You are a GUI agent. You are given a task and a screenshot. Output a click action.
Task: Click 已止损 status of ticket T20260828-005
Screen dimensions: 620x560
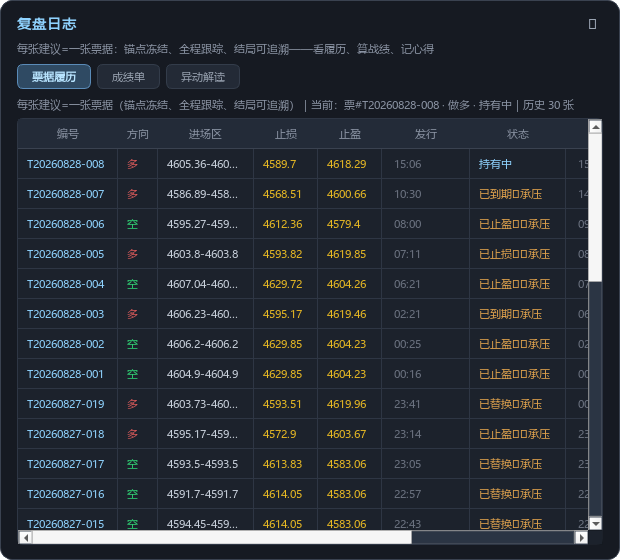[x=514, y=254]
